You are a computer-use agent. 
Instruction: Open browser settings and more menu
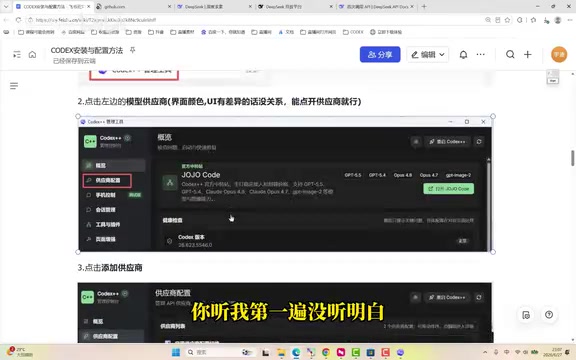pyautogui.click(x=570, y=20)
